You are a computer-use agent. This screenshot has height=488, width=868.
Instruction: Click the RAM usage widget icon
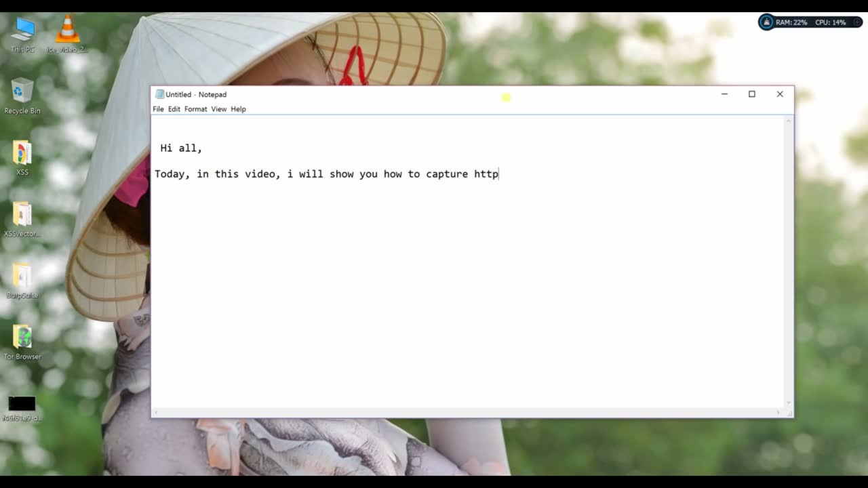[x=767, y=22]
